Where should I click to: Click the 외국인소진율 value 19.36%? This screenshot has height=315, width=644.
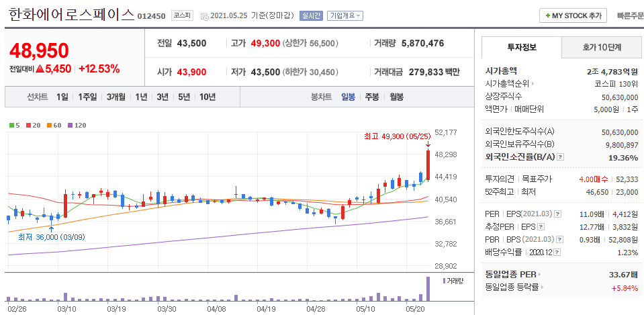click(x=623, y=157)
